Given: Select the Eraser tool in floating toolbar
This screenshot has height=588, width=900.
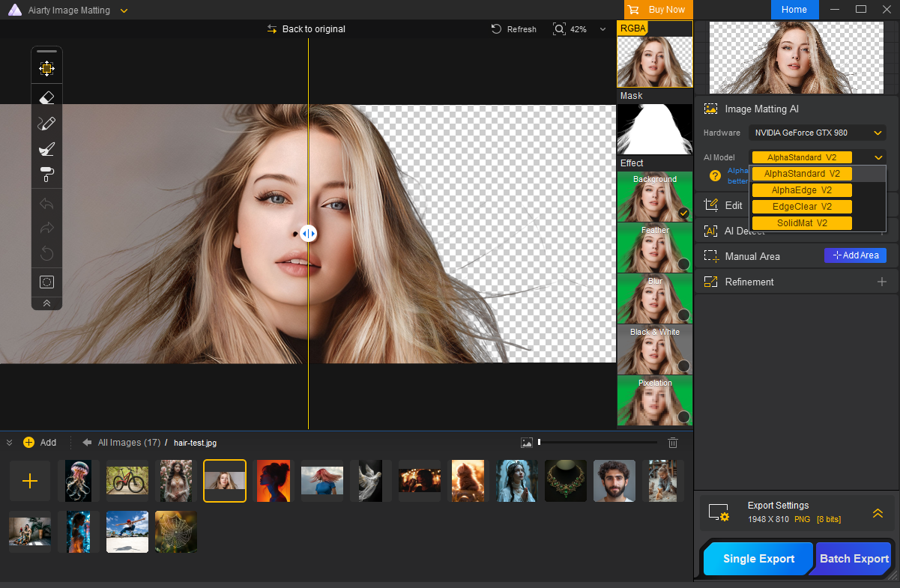Looking at the screenshot, I should point(46,97).
